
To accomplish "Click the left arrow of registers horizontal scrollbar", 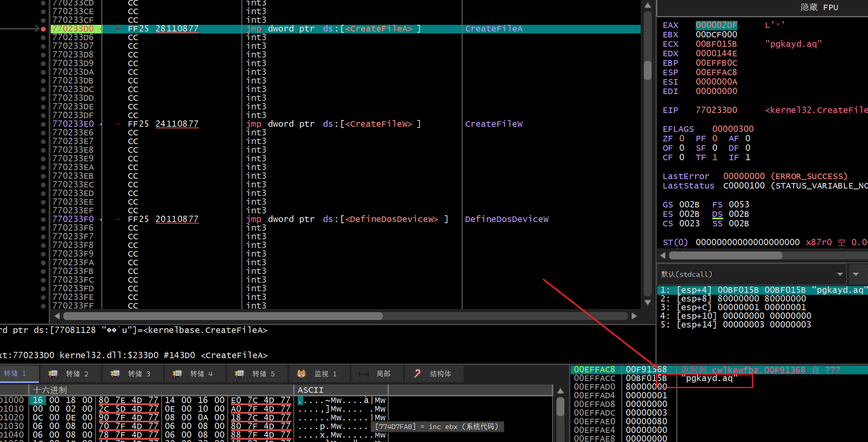I will 663,255.
